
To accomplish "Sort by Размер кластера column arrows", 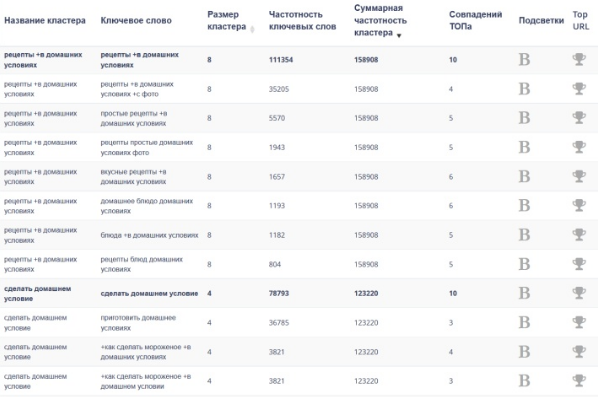I will pos(252,29).
